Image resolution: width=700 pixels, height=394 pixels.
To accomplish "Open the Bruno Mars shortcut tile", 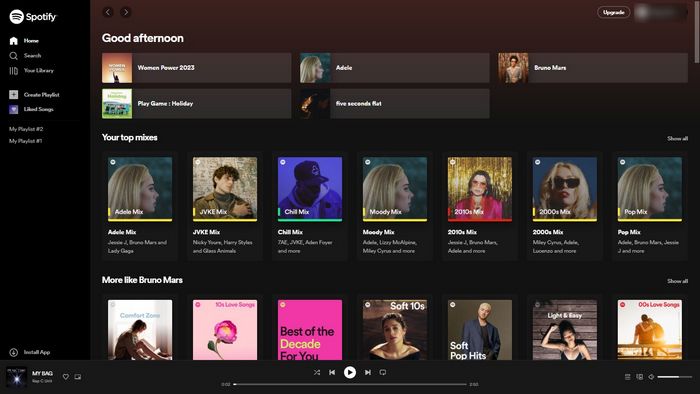I will (593, 68).
